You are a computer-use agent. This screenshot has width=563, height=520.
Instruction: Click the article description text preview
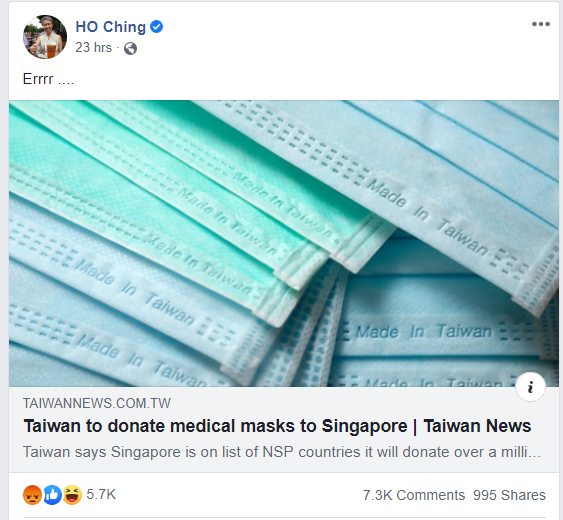point(282,452)
